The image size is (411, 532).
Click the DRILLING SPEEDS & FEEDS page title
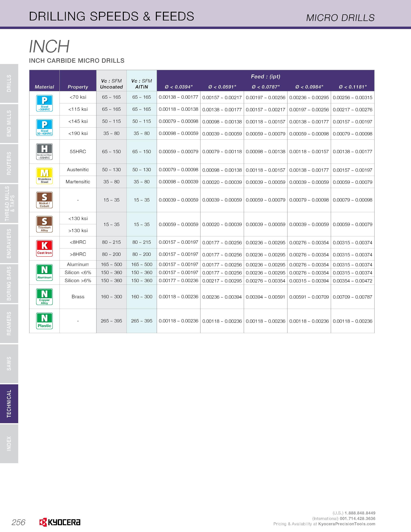112,16
